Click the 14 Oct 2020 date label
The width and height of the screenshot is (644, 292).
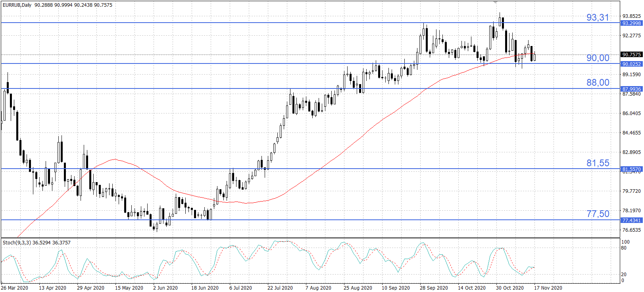pyautogui.click(x=472, y=288)
